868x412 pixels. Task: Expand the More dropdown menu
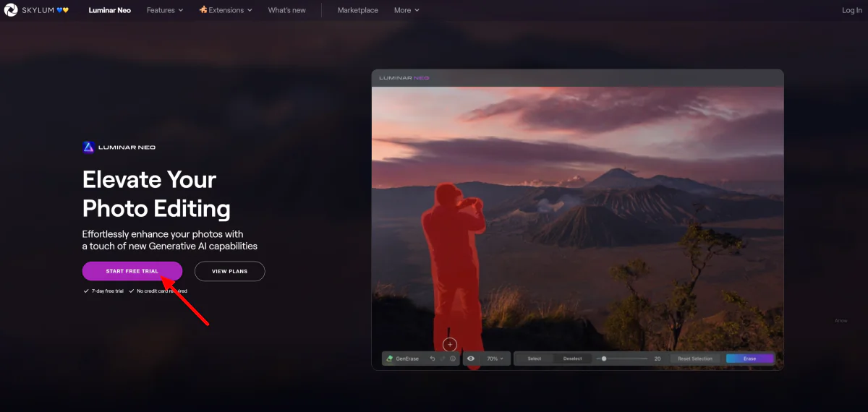tap(407, 10)
